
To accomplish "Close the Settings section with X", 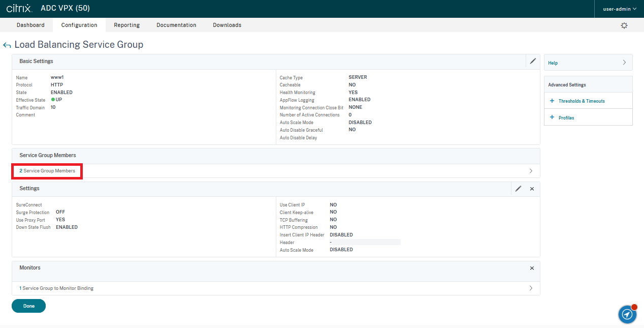I will (532, 189).
